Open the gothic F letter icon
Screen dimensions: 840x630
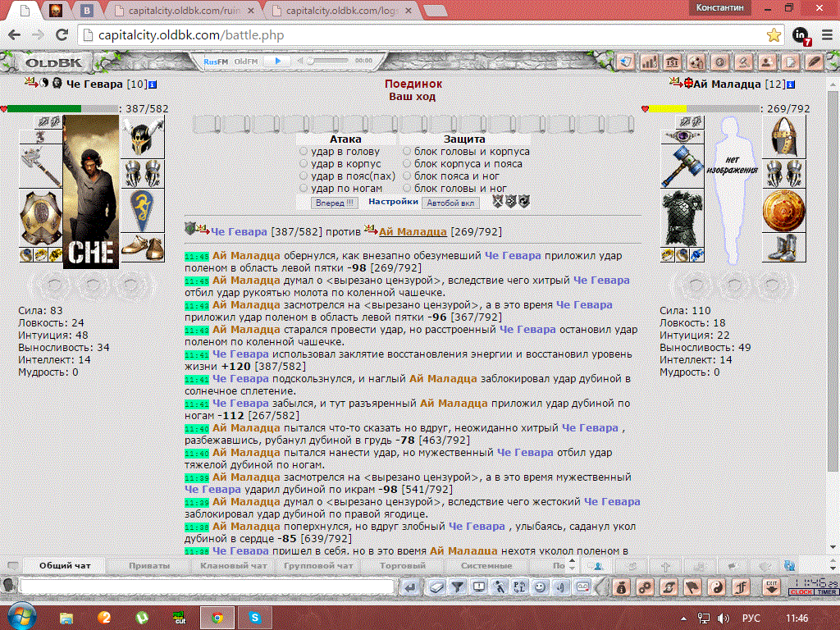click(741, 587)
